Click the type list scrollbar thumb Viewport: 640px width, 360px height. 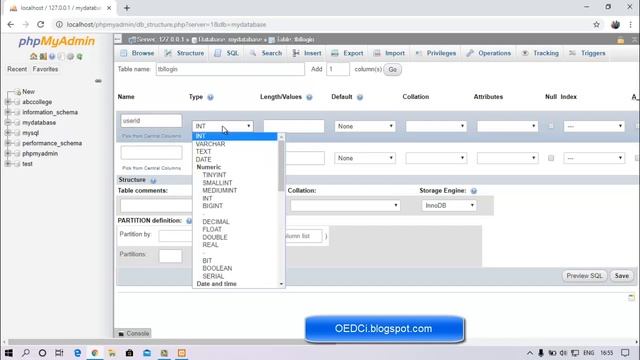coord(281,165)
